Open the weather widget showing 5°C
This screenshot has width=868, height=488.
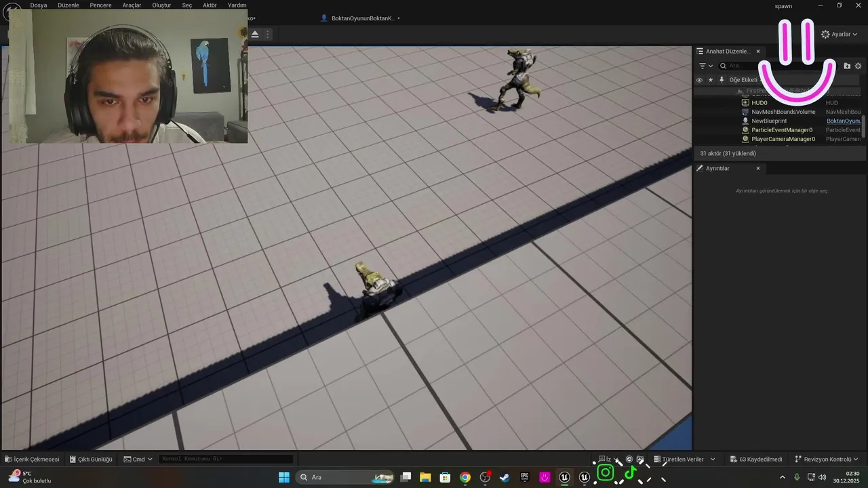pos(29,477)
